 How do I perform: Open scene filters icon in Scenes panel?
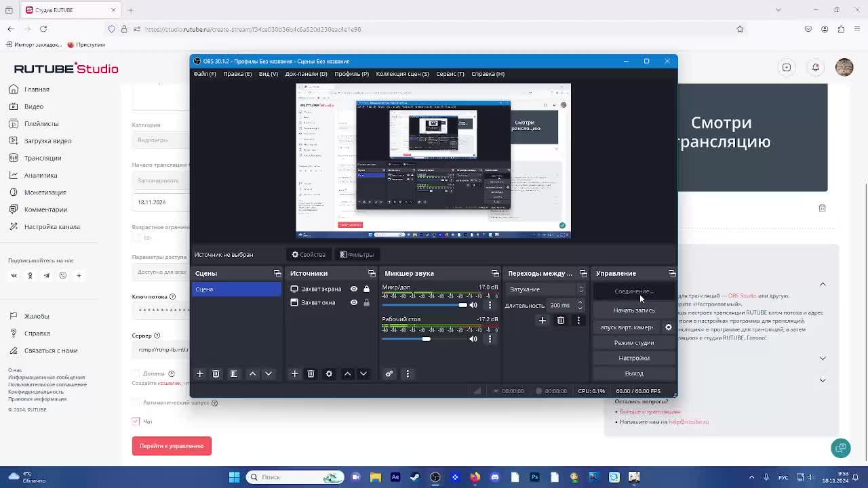(x=234, y=373)
